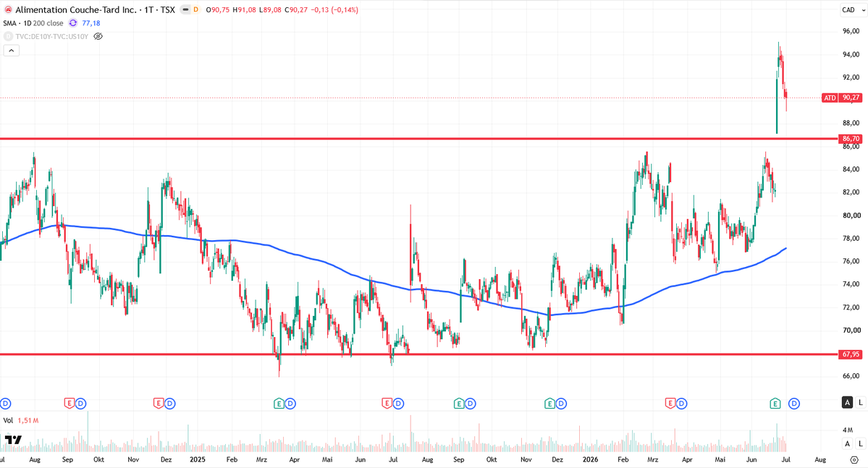The height and width of the screenshot is (468, 868).
Task: Click the dividend marker near Dez 2025
Action: [x=561, y=404]
